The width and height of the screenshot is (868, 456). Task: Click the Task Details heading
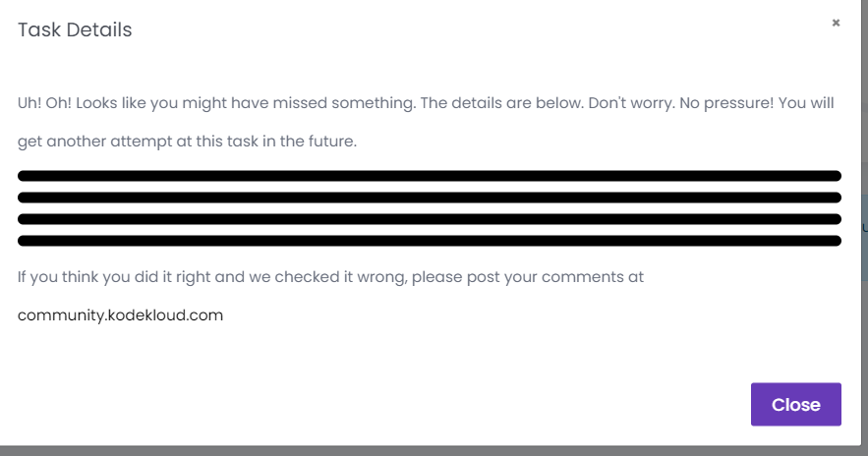[75, 30]
